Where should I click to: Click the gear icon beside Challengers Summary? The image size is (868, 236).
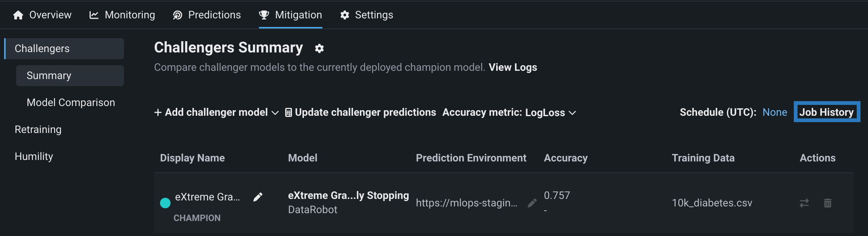(319, 48)
